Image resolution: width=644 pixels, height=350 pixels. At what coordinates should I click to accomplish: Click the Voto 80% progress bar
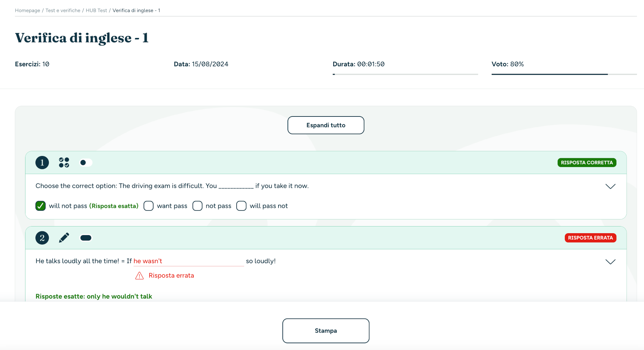[564, 74]
